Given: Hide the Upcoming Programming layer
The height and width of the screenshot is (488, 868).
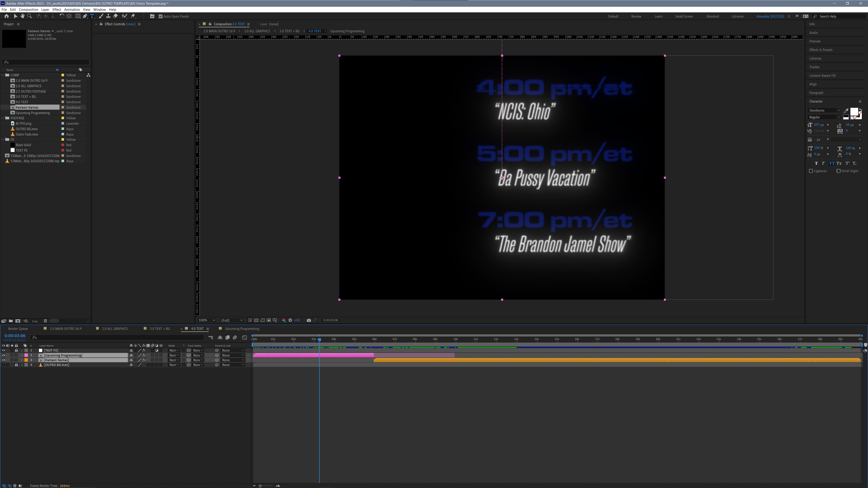Looking at the screenshot, I should click(3, 355).
